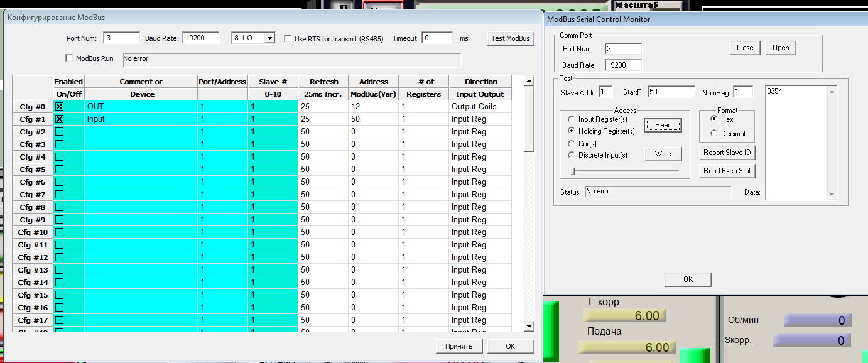Click OK in Serial Control Monitor
This screenshot has height=363, width=868.
tap(688, 279)
